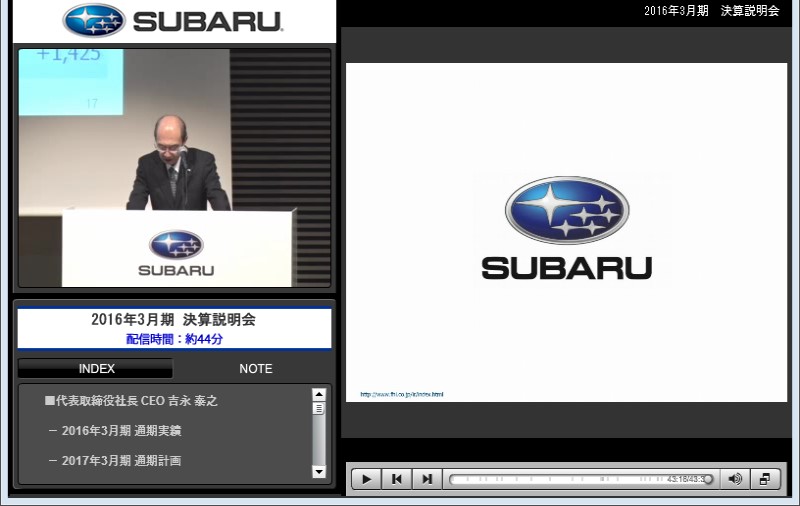Switch layout with the window swap icon
800x506 pixels.
765,479
